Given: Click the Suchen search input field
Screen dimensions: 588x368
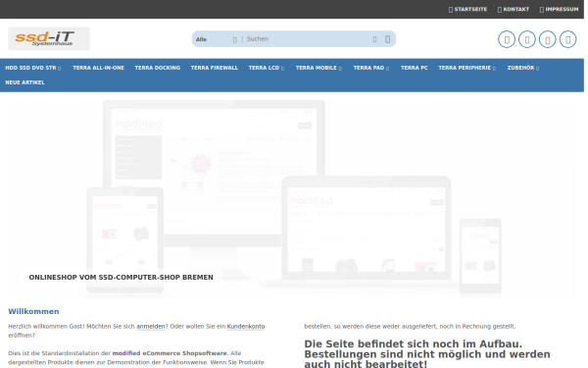Looking at the screenshot, I should (x=307, y=39).
